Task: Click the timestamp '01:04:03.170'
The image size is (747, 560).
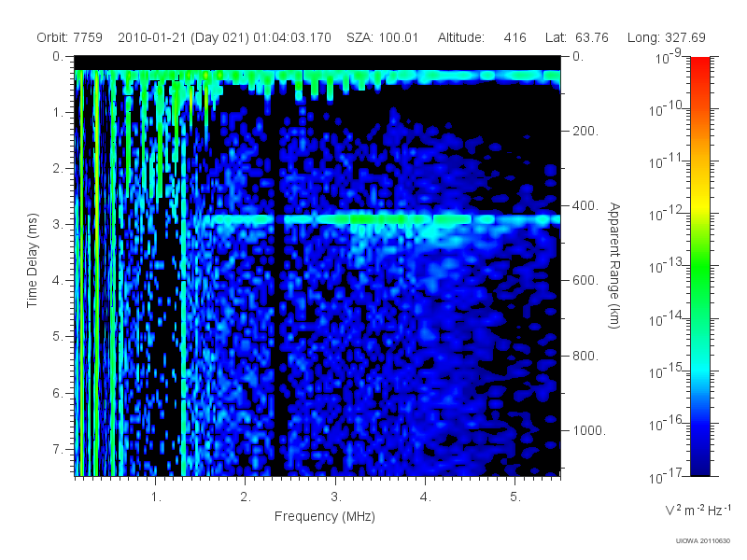Action: pyautogui.click(x=292, y=37)
